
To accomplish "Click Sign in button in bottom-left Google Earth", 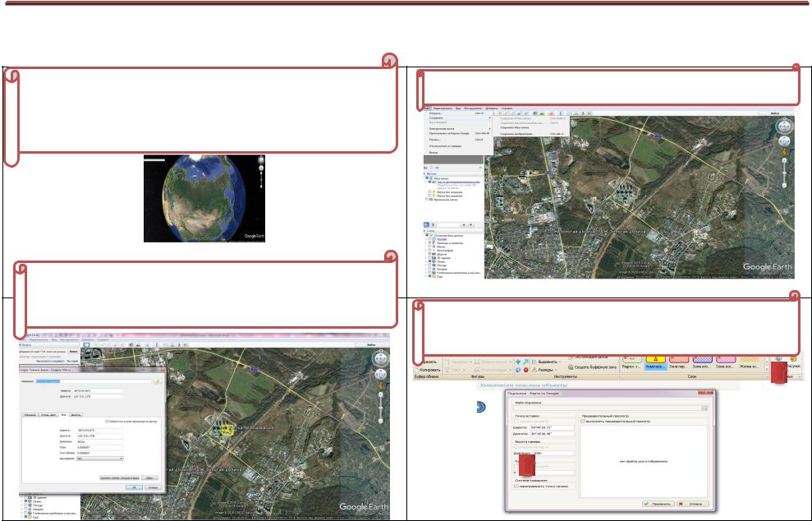I will 371,344.
